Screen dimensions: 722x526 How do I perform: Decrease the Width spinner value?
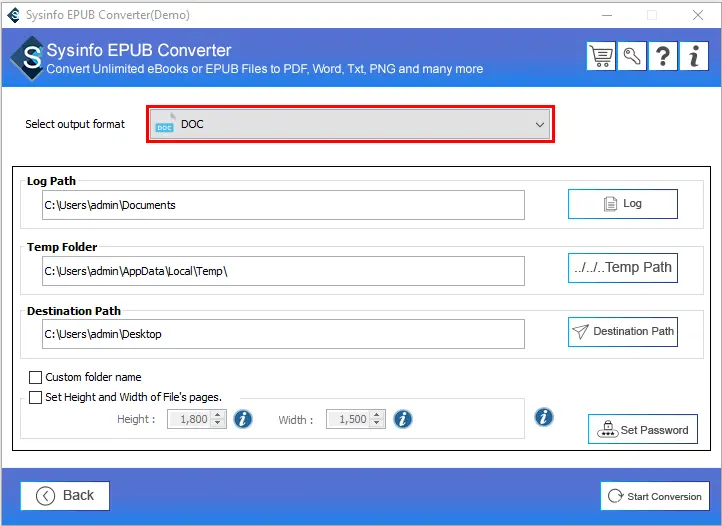[x=377, y=423]
